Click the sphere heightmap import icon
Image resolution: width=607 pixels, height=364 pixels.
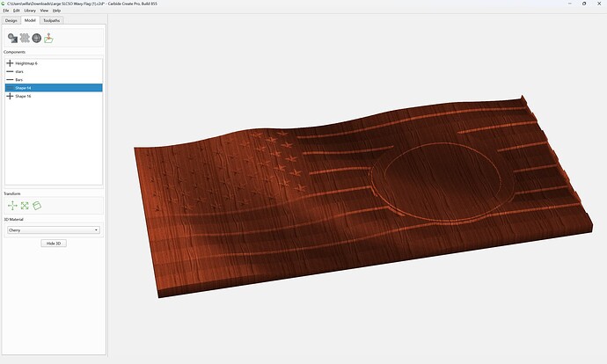tap(37, 38)
